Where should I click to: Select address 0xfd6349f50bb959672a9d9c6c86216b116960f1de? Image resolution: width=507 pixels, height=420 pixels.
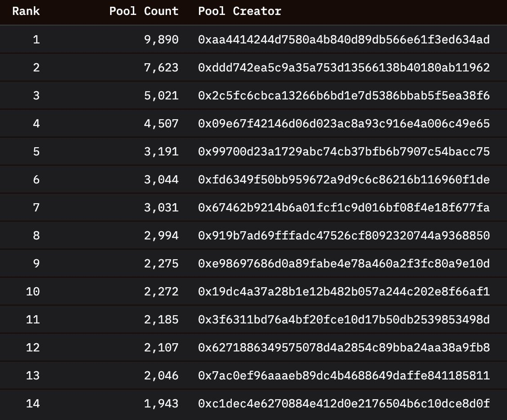tap(344, 180)
